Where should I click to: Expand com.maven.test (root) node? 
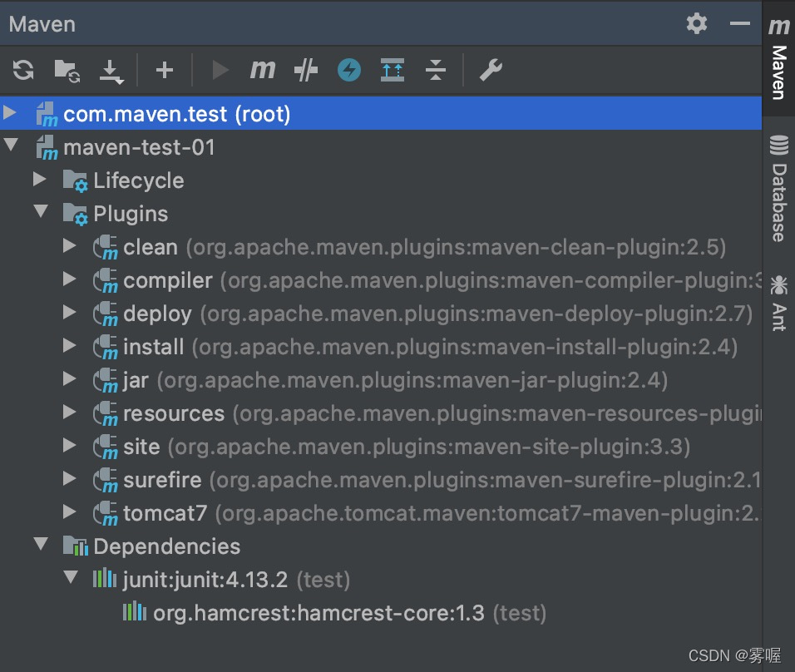(10, 112)
